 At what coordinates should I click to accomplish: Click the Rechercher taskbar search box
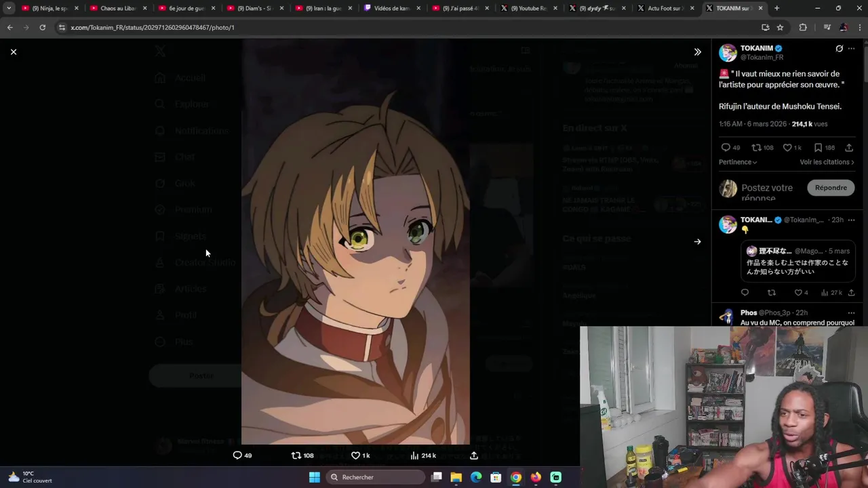pos(375,477)
